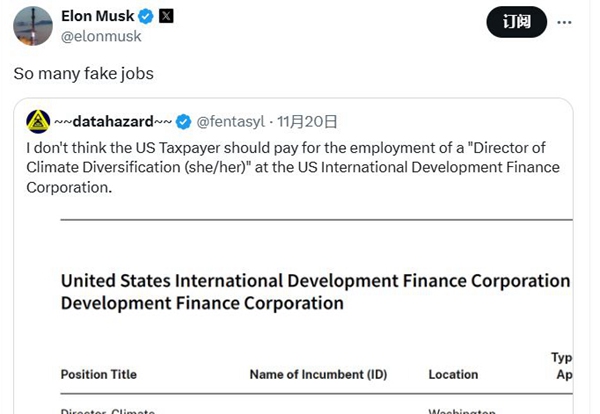Click the "Washington" location cell

(462, 410)
